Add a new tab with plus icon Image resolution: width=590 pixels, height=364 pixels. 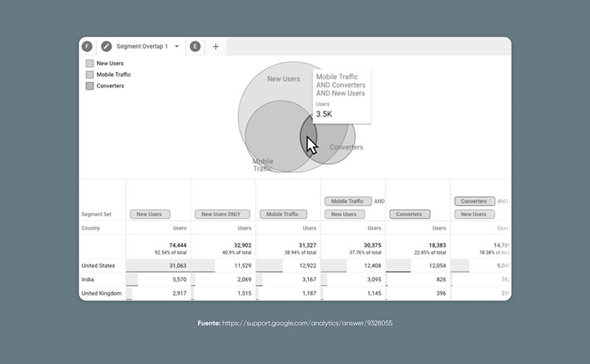click(x=216, y=46)
